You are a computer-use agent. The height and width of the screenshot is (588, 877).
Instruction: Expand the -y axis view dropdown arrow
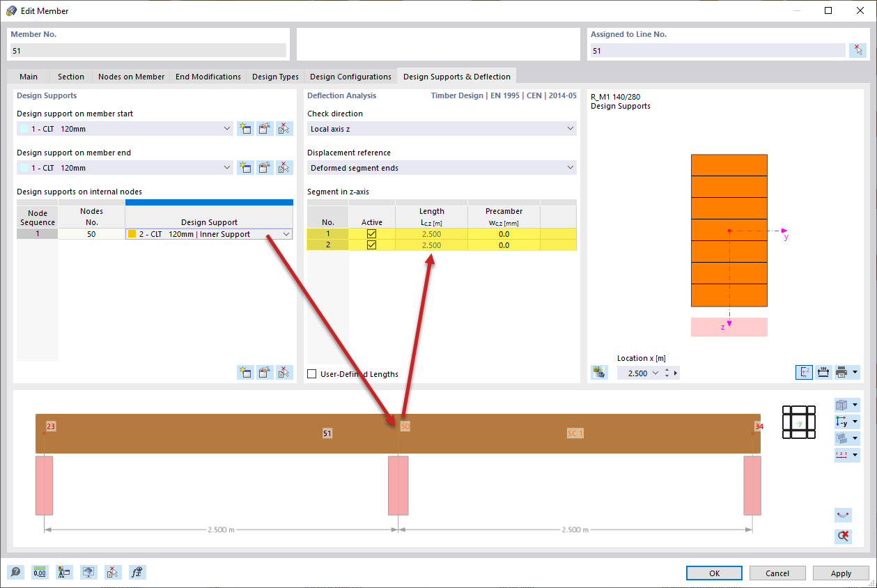[x=855, y=422]
